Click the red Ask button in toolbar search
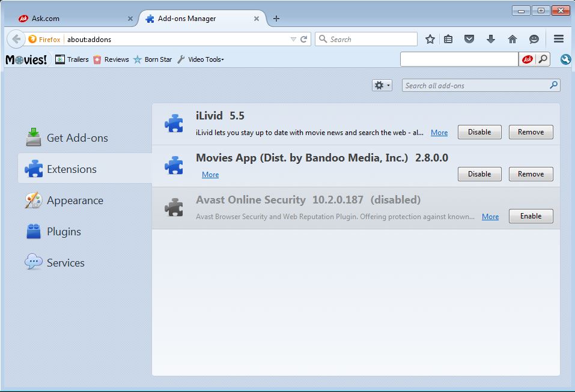Viewport: 575px width, 392px height. pyautogui.click(x=528, y=59)
